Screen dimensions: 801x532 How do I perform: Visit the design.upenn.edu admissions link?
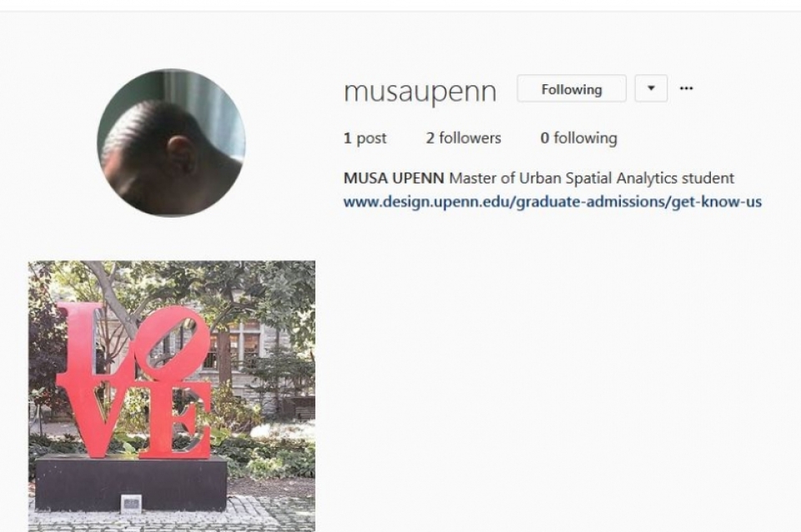[552, 202]
